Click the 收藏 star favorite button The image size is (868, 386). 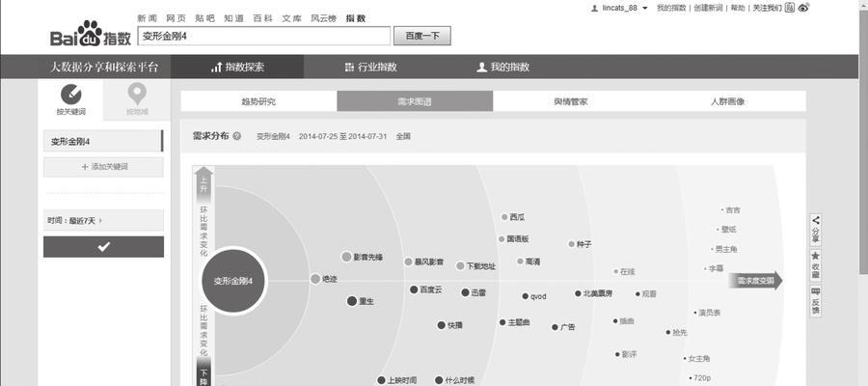[815, 264]
